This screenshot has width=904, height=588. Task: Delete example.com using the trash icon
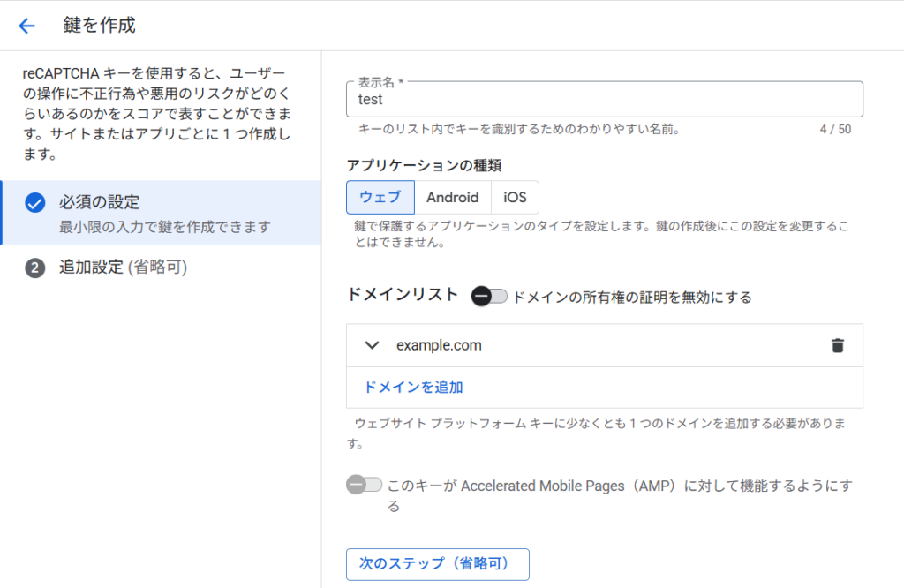pyautogui.click(x=838, y=345)
